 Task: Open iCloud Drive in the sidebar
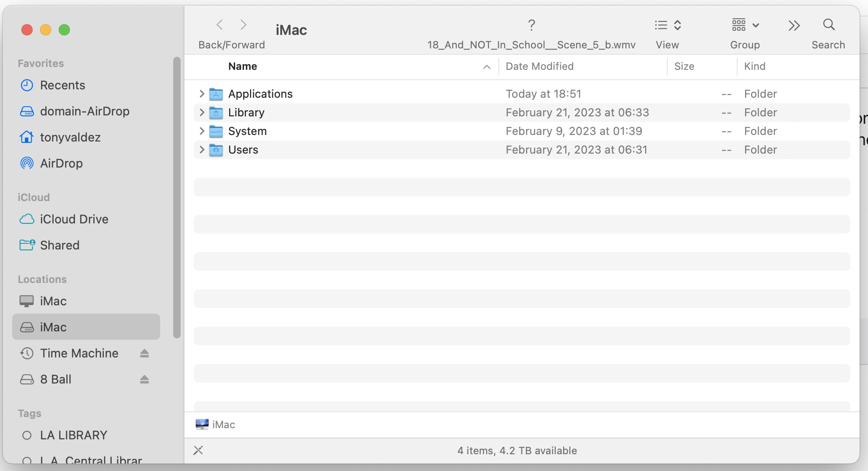click(86, 219)
